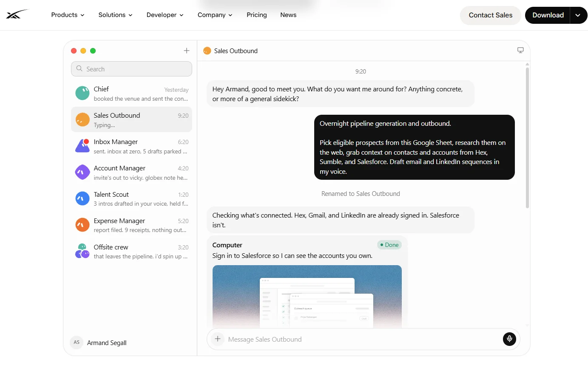Expand the Solutions menu
The image size is (588, 368).
pos(115,15)
